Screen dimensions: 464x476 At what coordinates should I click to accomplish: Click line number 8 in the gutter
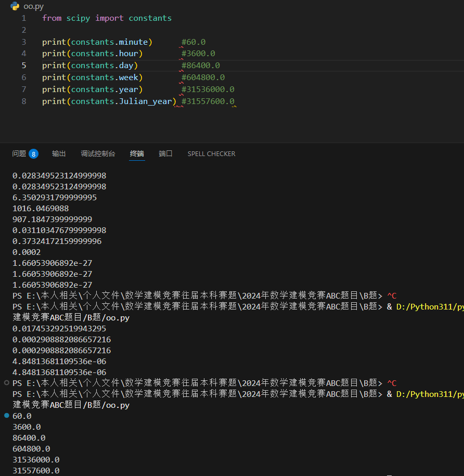point(24,101)
